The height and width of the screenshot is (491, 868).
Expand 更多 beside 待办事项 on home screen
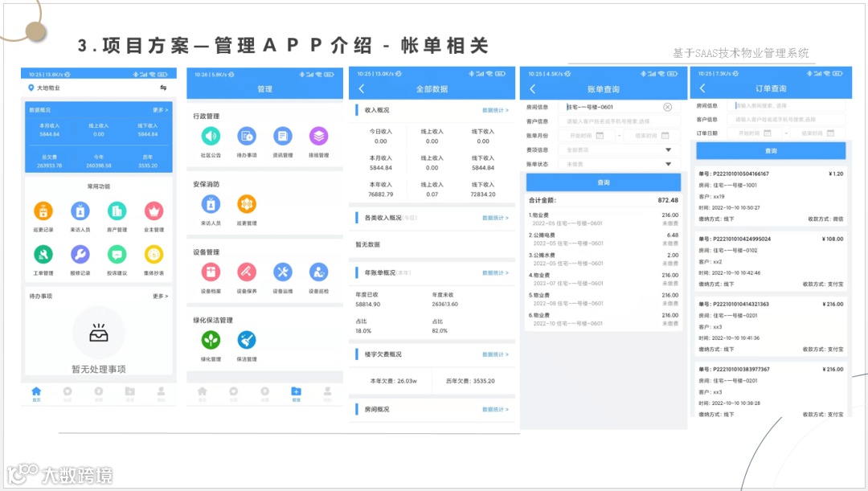tap(161, 297)
